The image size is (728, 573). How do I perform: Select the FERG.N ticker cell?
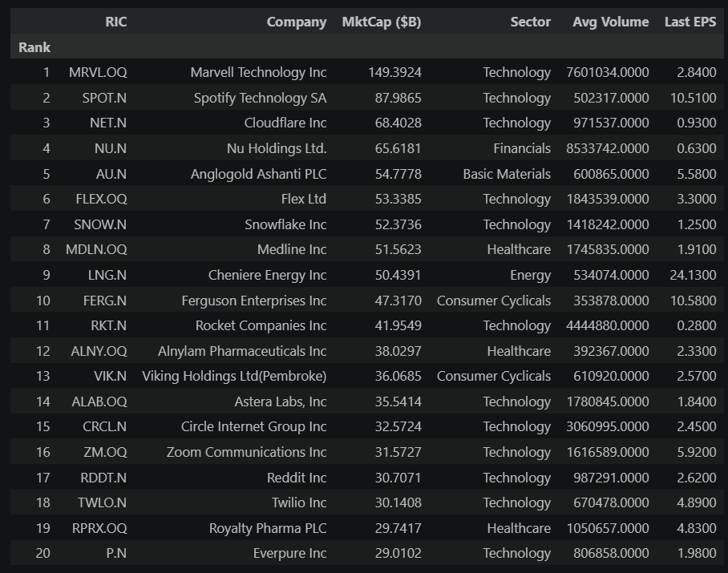pyautogui.click(x=104, y=301)
